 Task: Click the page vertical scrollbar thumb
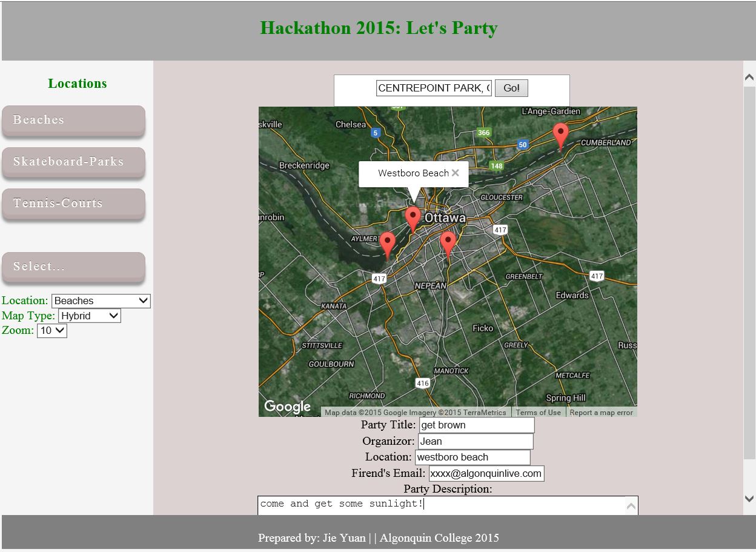[749, 273]
